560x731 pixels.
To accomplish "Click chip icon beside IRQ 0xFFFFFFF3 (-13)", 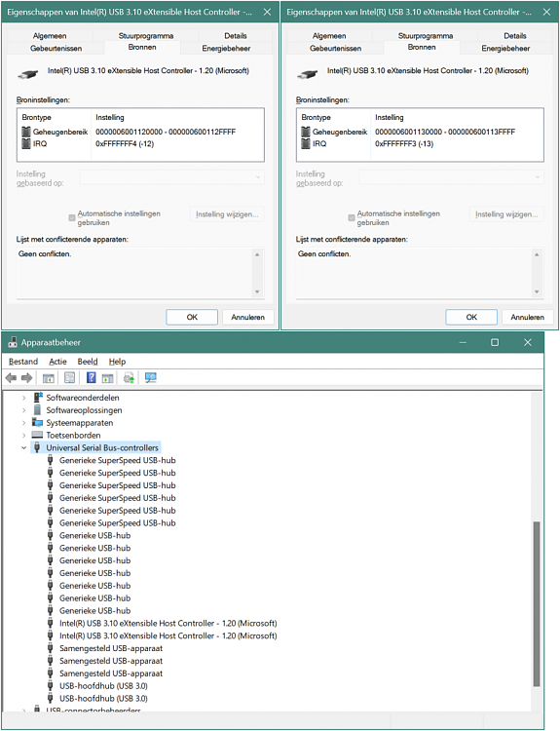I will [x=306, y=143].
